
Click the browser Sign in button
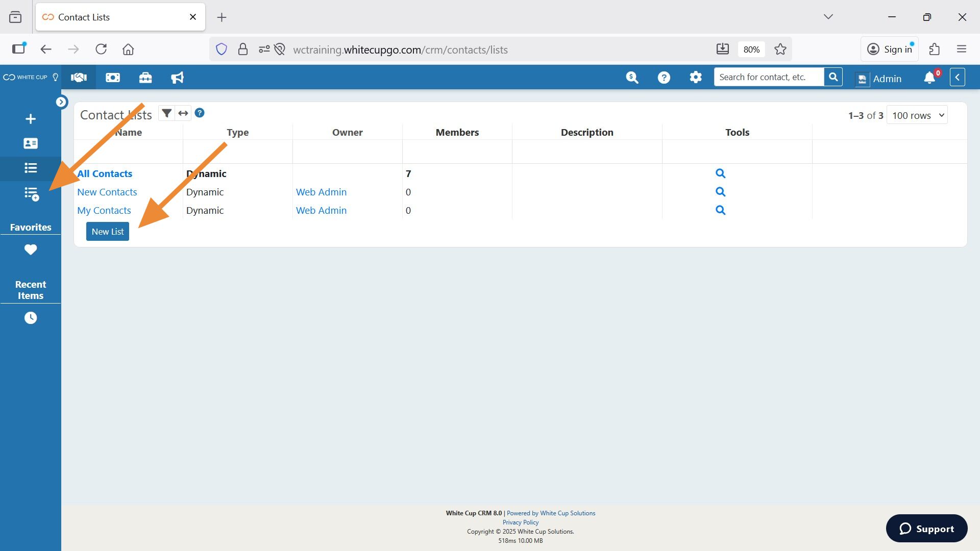click(x=890, y=49)
